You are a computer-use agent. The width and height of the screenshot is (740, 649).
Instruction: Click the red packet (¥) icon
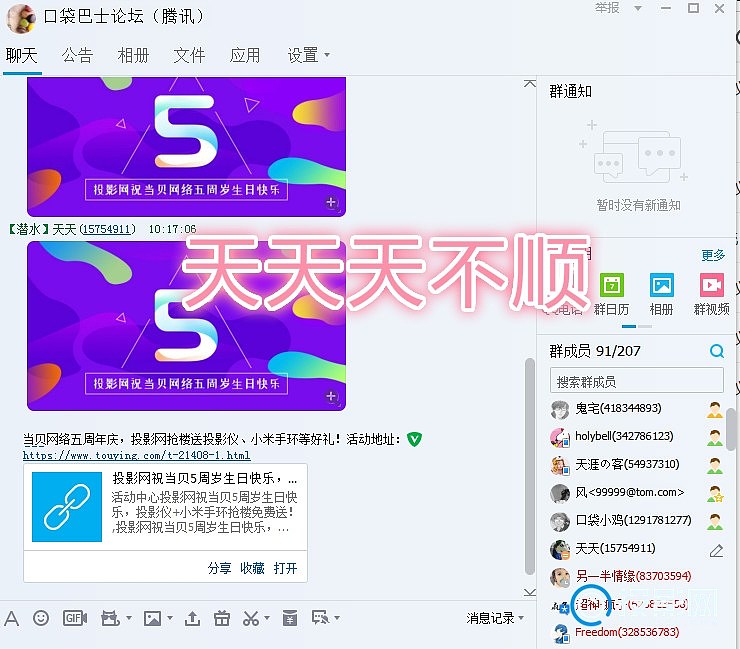click(x=290, y=618)
